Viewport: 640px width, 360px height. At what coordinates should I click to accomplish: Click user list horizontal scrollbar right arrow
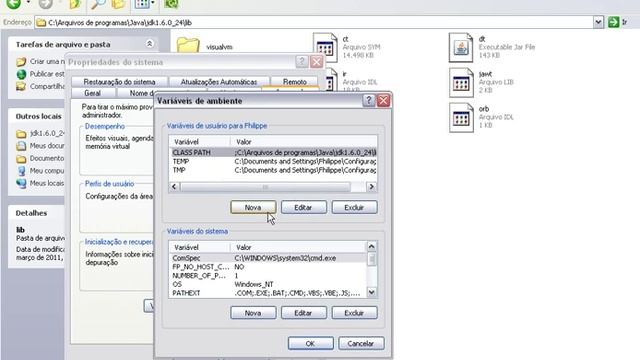(371, 187)
